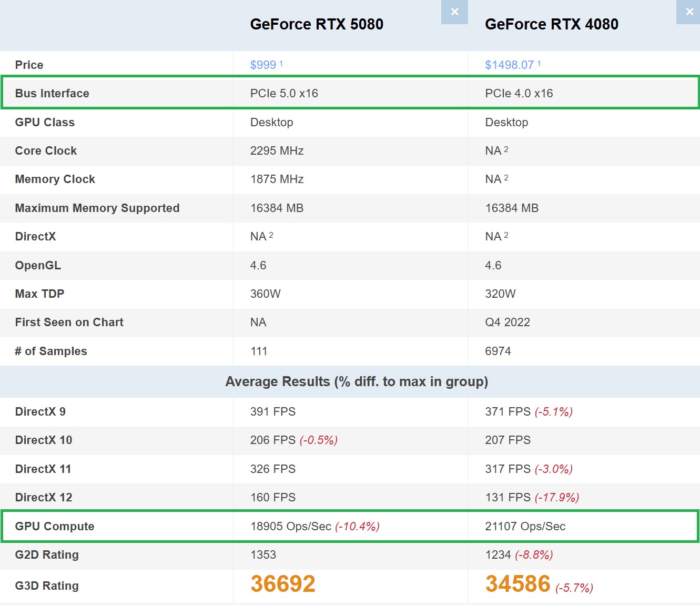The height and width of the screenshot is (605, 700).
Task: Click the 326 FPS DirectX 11 result
Action: point(273,469)
